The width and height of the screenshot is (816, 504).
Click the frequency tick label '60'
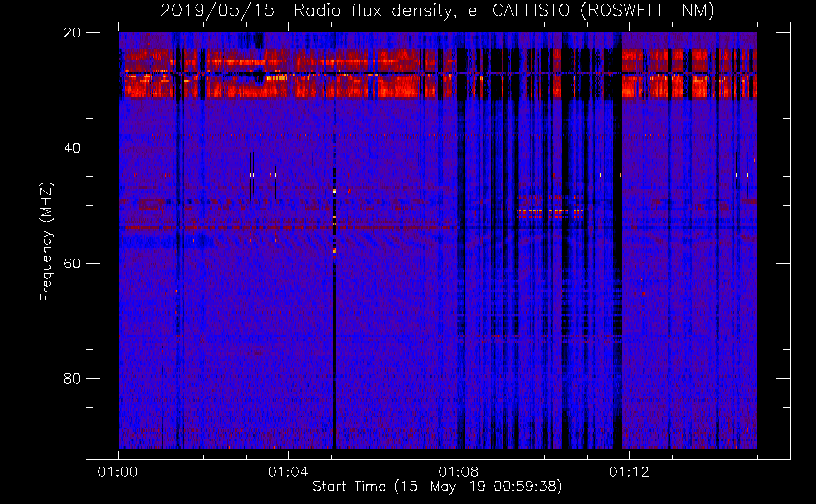[72, 264]
